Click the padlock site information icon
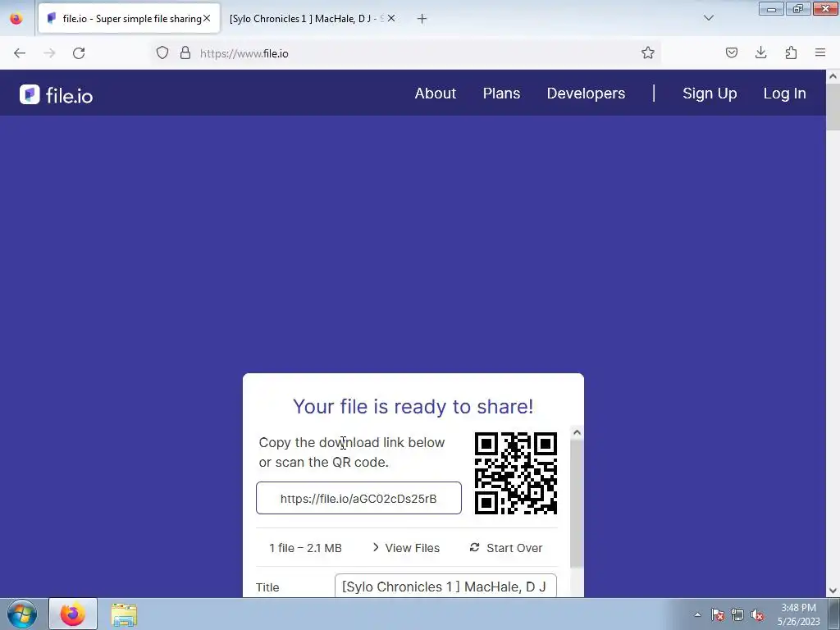The height and width of the screenshot is (630, 840). [185, 53]
